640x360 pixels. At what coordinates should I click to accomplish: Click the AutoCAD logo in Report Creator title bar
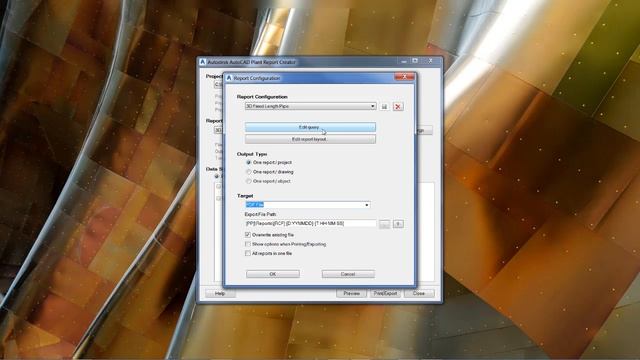(202, 62)
